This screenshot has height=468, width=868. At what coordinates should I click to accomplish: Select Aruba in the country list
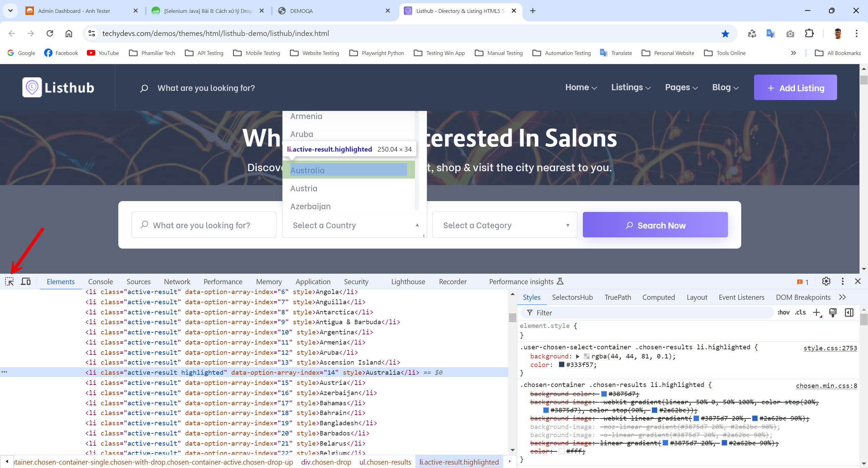349,134
